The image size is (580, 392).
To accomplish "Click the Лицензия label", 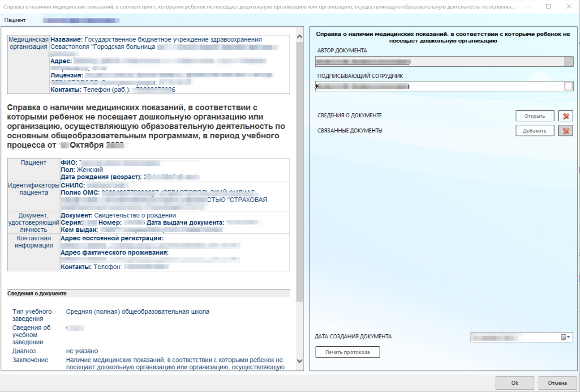I will click(66, 75).
